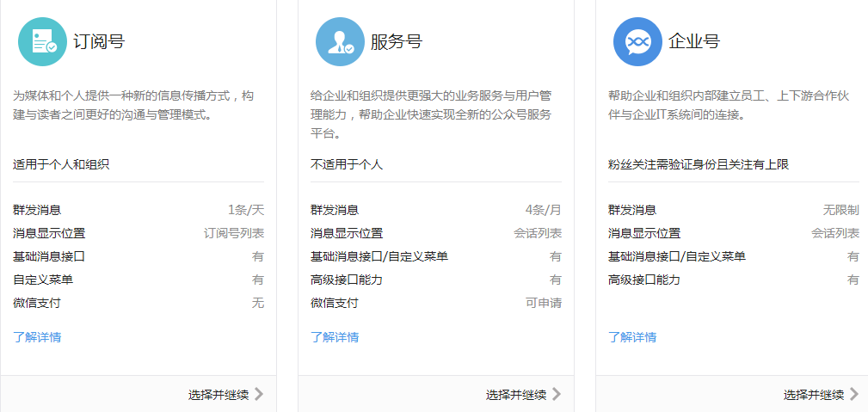The height and width of the screenshot is (412, 868).
Task: Click the 订阅号 card title
Action: tap(99, 41)
